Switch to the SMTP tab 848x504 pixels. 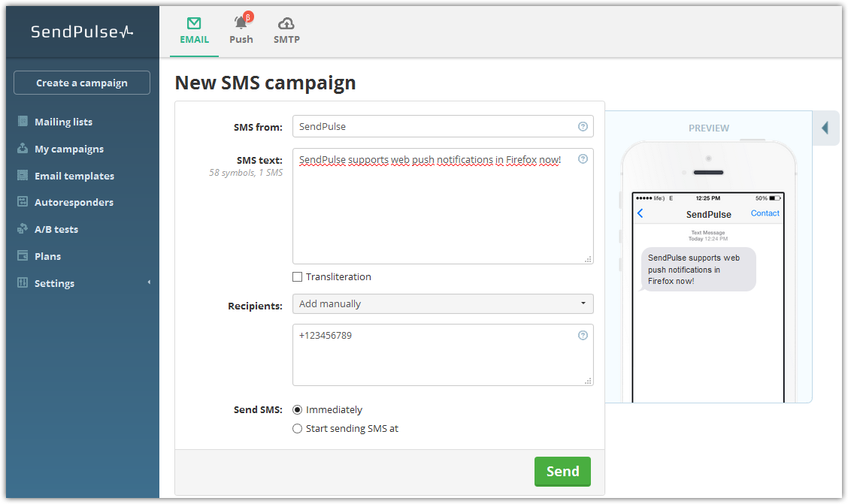(x=286, y=32)
